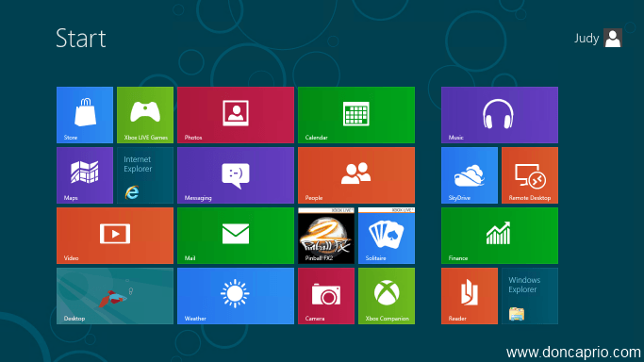Launch the Music app tile
The height and width of the screenshot is (362, 644).
click(500, 115)
